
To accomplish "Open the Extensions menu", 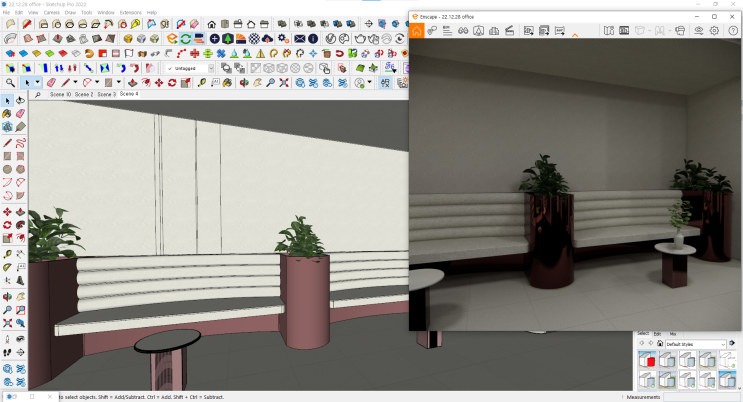I will click(130, 12).
